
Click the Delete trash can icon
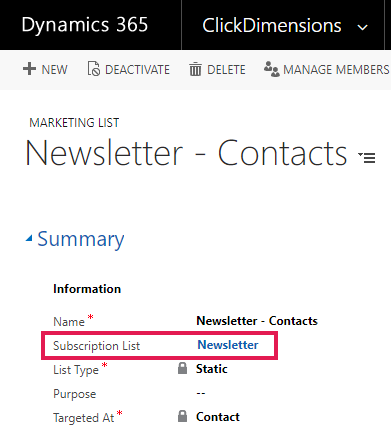pos(195,69)
